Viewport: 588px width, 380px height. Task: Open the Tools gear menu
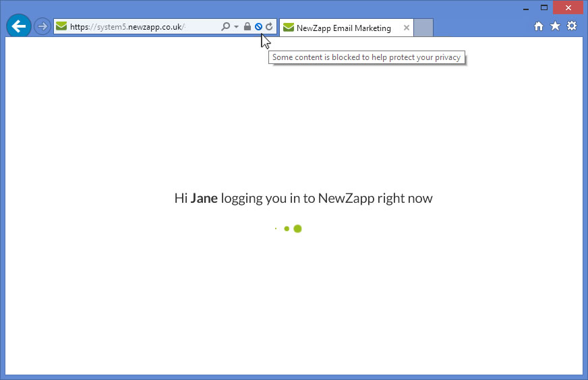coord(572,26)
